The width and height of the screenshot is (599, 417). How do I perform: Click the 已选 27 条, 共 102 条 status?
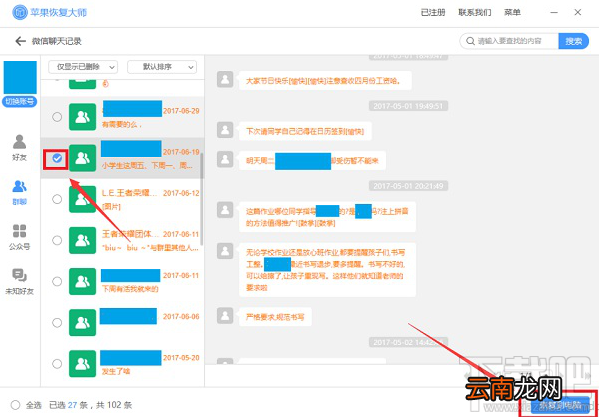91,405
